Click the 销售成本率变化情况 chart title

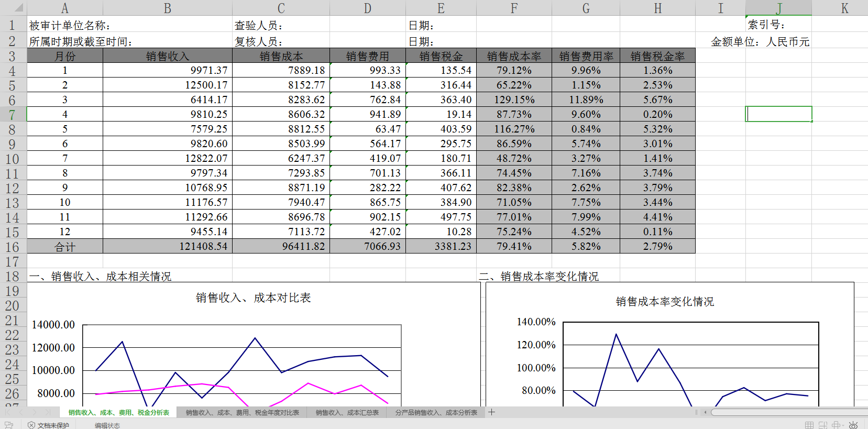pyautogui.click(x=665, y=301)
